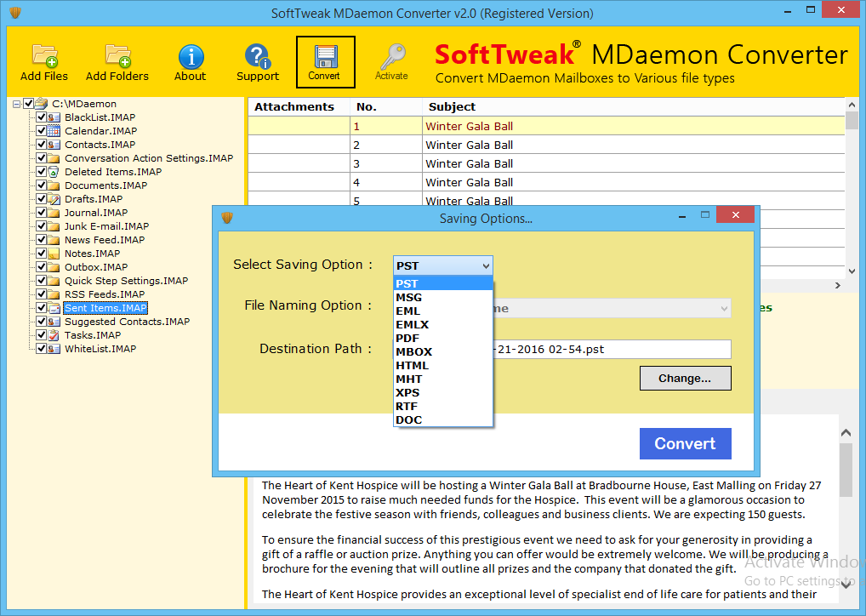This screenshot has width=866, height=616.
Task: Click the Calendar.IMAP calendar icon
Action: point(54,131)
